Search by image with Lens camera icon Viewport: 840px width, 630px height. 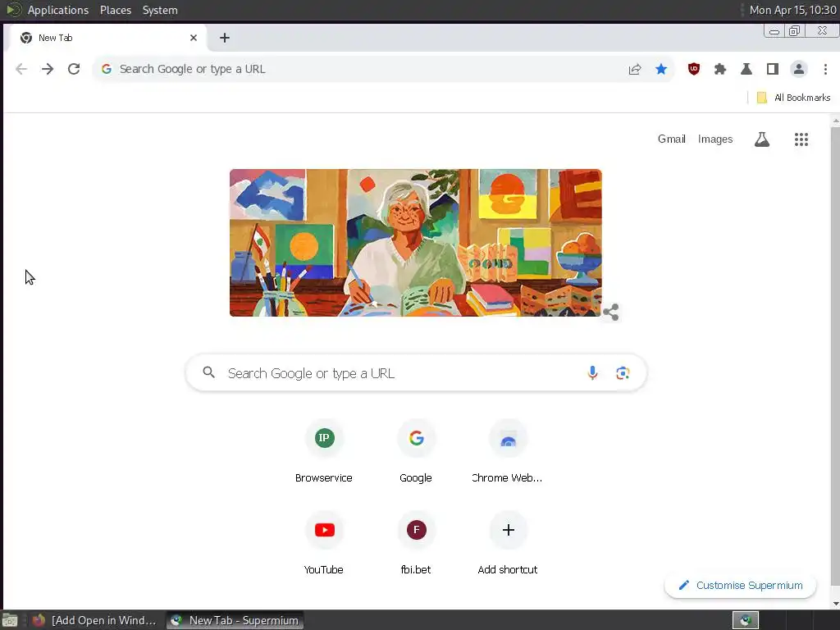[623, 373]
